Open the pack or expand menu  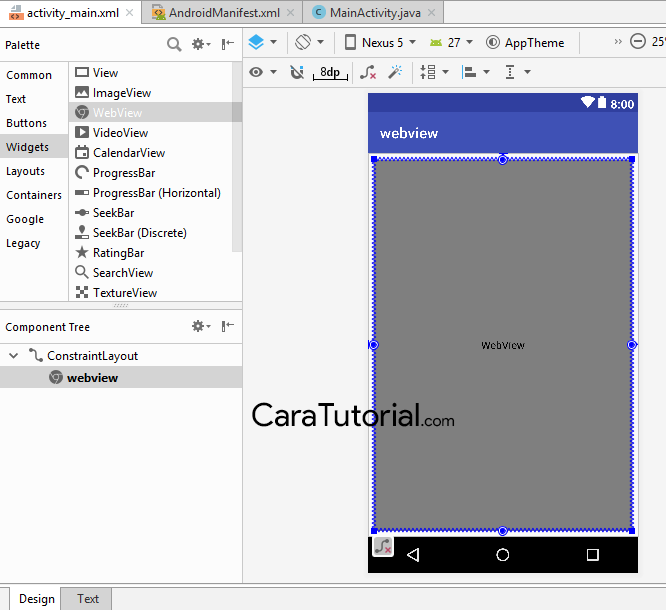[x=434, y=72]
